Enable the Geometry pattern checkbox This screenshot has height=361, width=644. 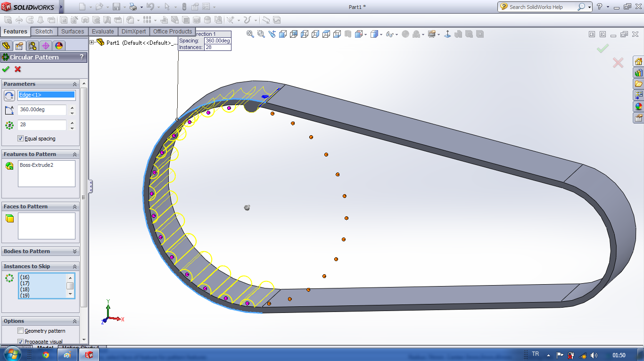[x=21, y=331]
